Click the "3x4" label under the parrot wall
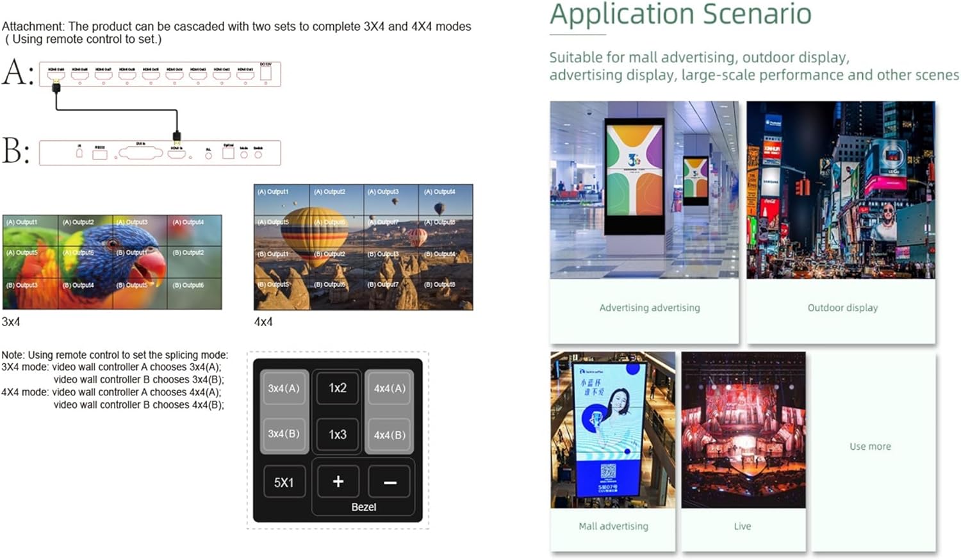961x560 pixels. point(11,322)
